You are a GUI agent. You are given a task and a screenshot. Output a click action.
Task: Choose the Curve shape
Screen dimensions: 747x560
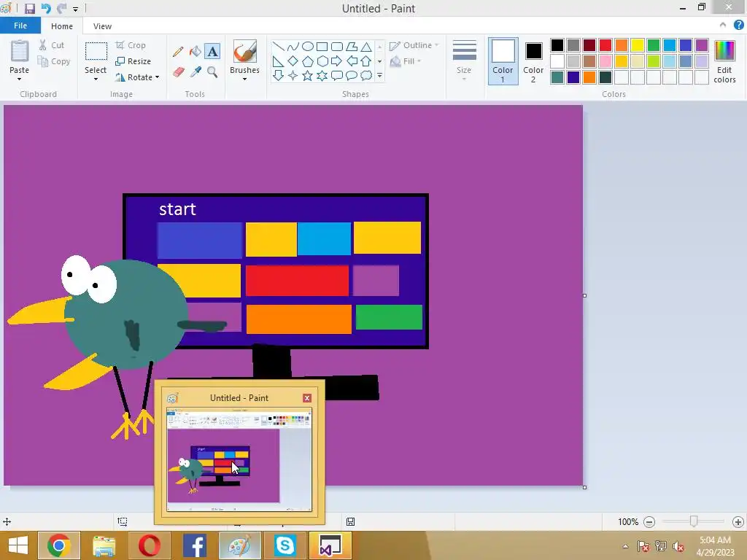293,47
